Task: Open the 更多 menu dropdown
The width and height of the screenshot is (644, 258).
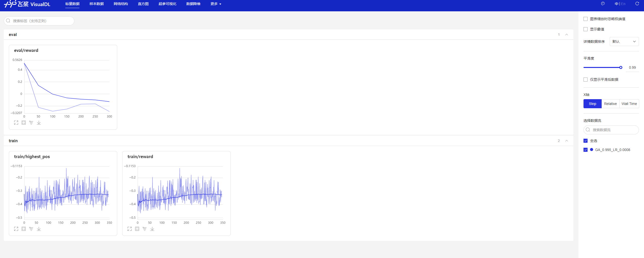Action: 216,4
